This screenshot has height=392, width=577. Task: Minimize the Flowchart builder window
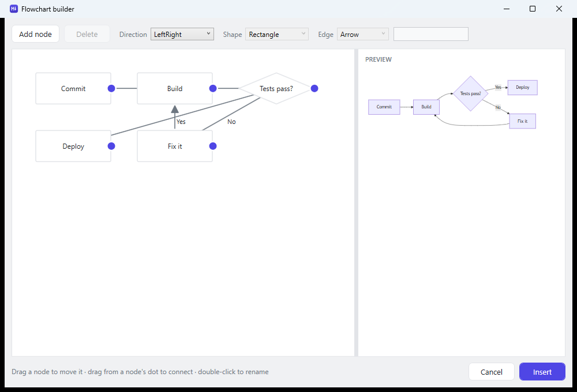click(x=507, y=9)
